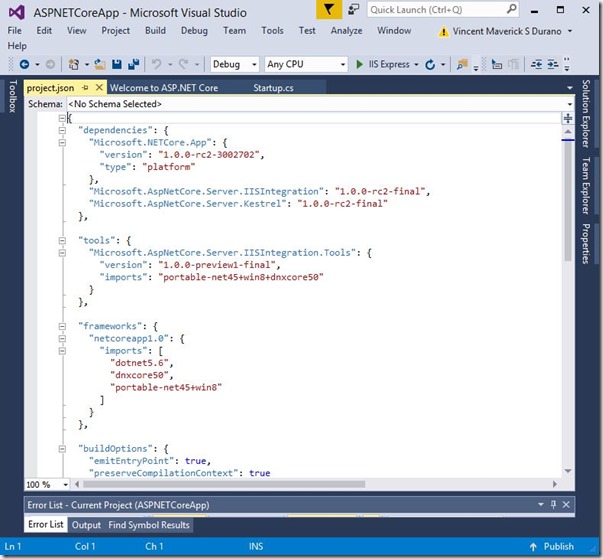603x559 pixels.
Task: Click the Visual Studio logo icon
Action: pos(16,13)
